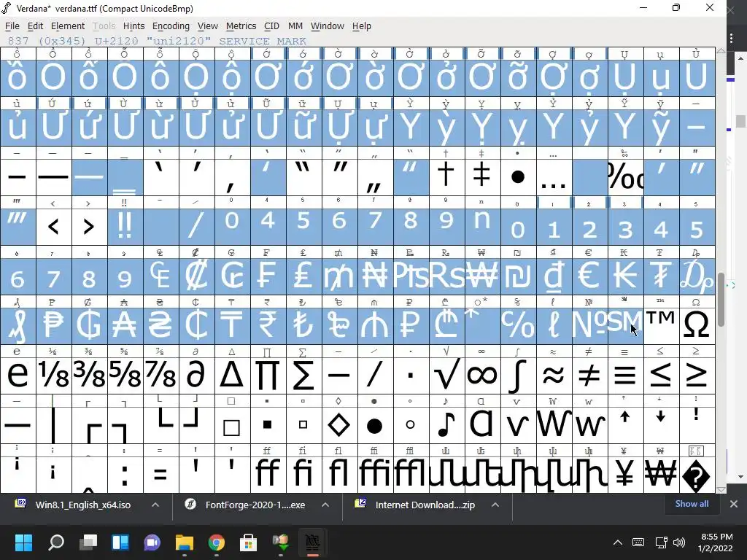Select the Euro € glyph cell

tap(589, 276)
